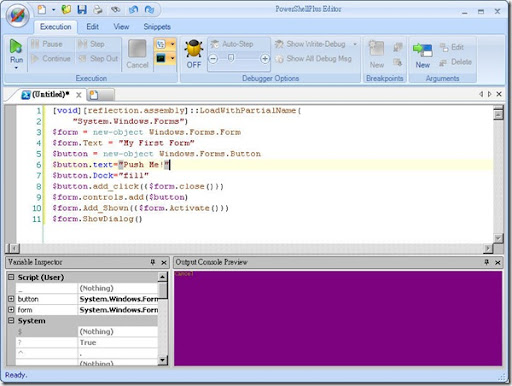
Task: Open the Edit ribbon tab
Action: click(x=92, y=27)
